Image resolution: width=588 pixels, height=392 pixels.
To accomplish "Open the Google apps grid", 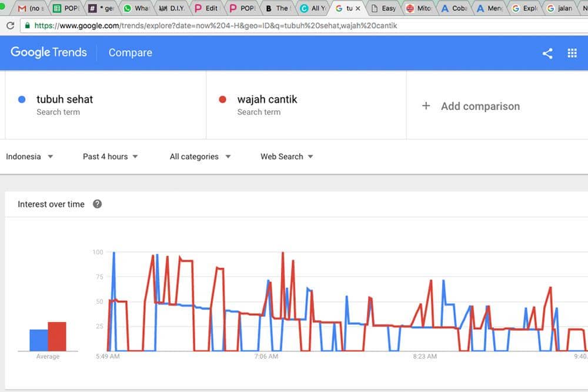I will [572, 53].
